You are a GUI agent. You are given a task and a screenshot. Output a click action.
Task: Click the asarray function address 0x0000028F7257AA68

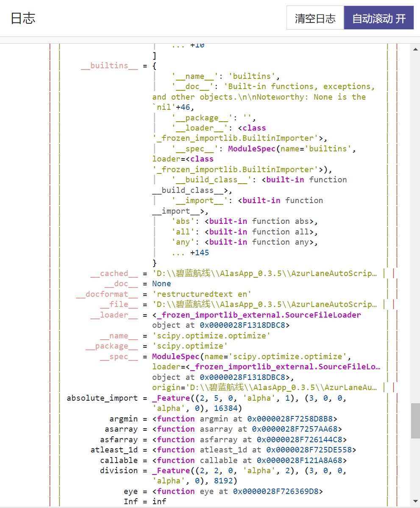click(295, 429)
